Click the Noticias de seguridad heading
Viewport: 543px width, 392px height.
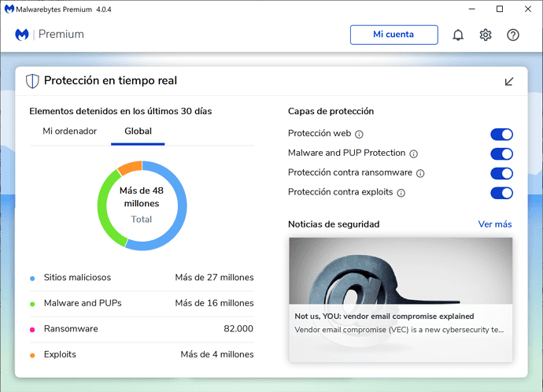point(334,224)
